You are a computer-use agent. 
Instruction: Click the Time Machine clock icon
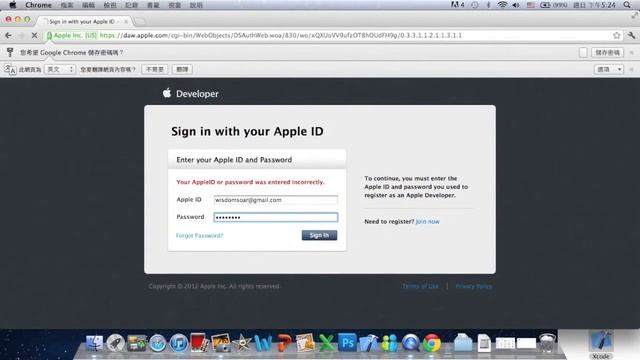475,5
